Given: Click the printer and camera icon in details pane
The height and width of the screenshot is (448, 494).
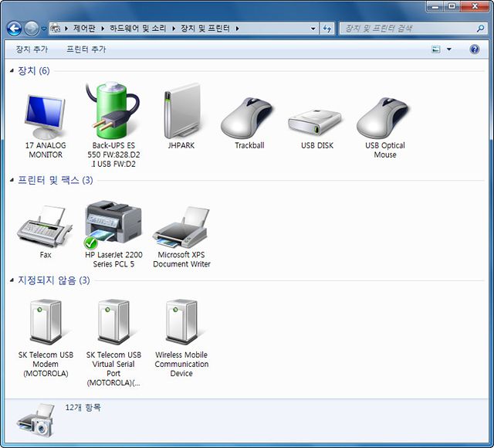Looking at the screenshot, I should (x=36, y=420).
